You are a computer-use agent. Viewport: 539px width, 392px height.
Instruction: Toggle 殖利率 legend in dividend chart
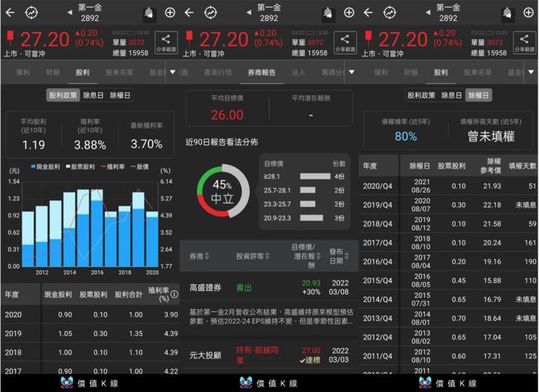tap(113, 167)
